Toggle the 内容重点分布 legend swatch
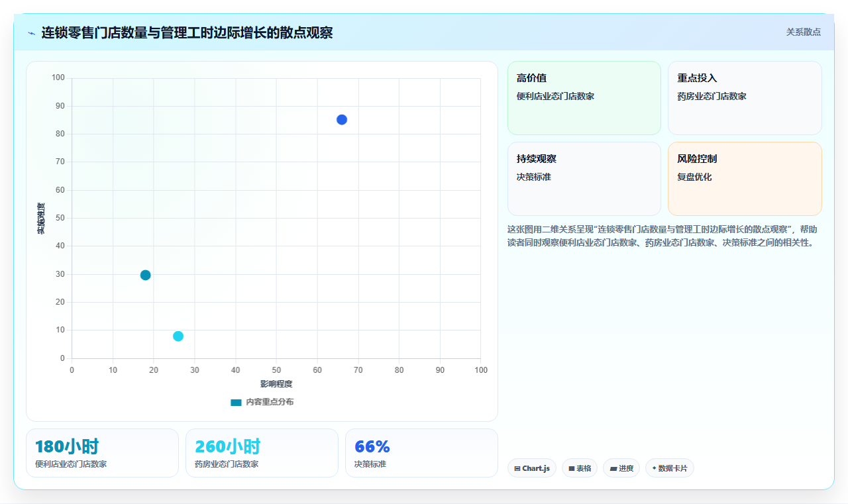Viewport: 848px width, 504px height. pyautogui.click(x=236, y=402)
